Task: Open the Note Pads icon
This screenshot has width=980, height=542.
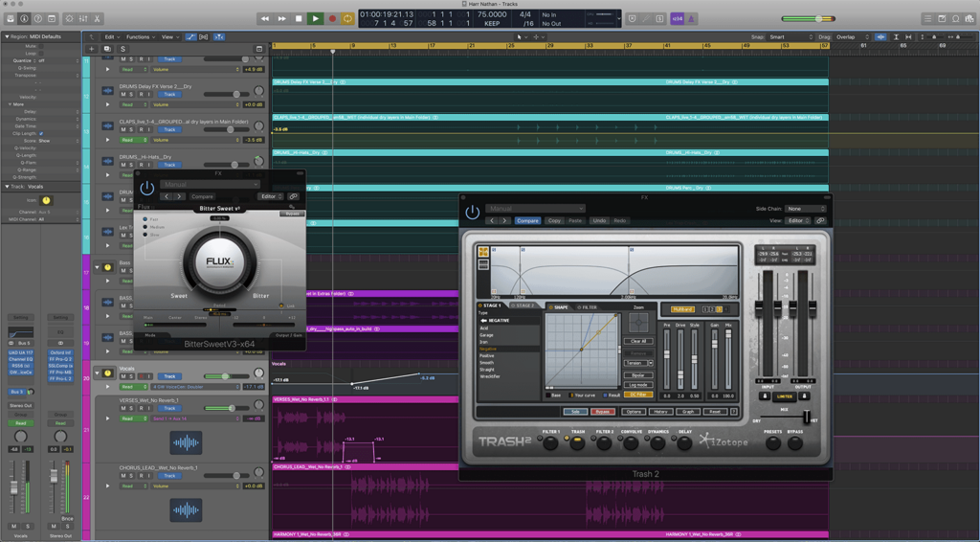Action: (942, 19)
